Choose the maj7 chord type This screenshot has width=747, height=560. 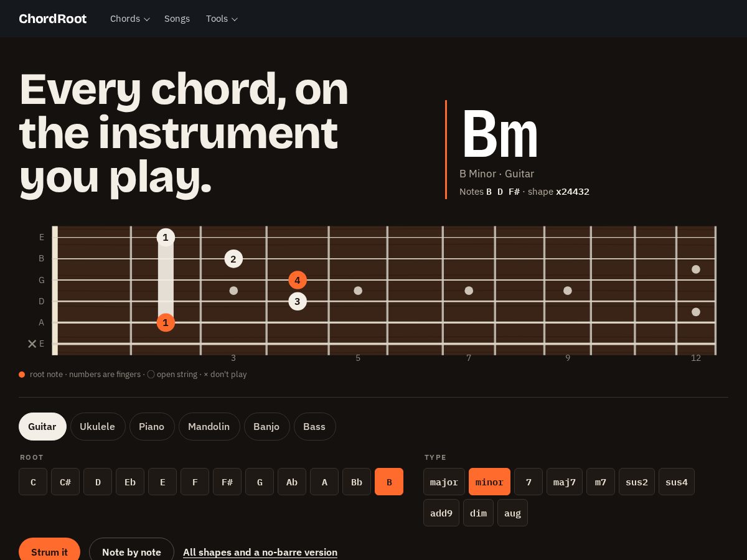pyautogui.click(x=565, y=482)
